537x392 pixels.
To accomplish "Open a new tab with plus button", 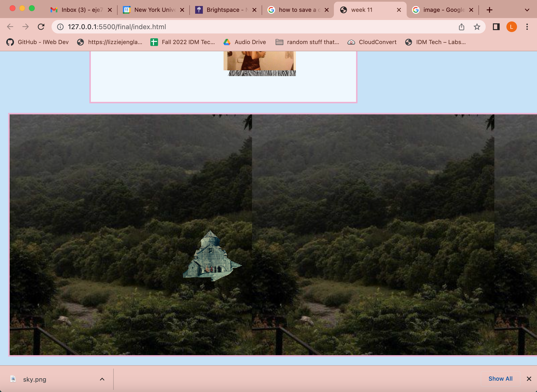I will 489,10.
